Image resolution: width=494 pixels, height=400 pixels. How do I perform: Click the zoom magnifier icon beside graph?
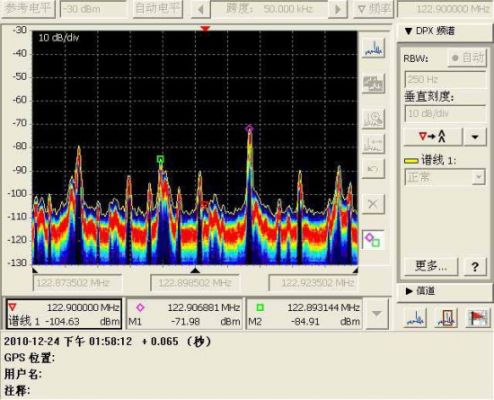pyautogui.click(x=373, y=119)
